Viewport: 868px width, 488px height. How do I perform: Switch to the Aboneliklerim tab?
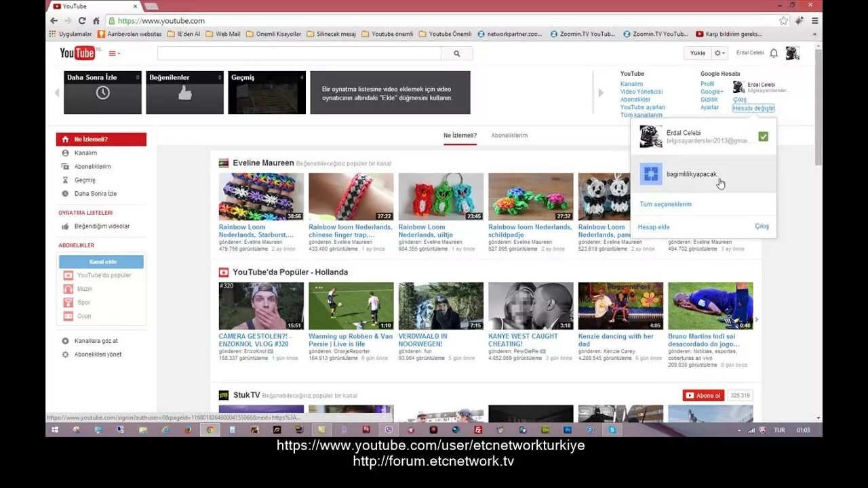pos(509,136)
